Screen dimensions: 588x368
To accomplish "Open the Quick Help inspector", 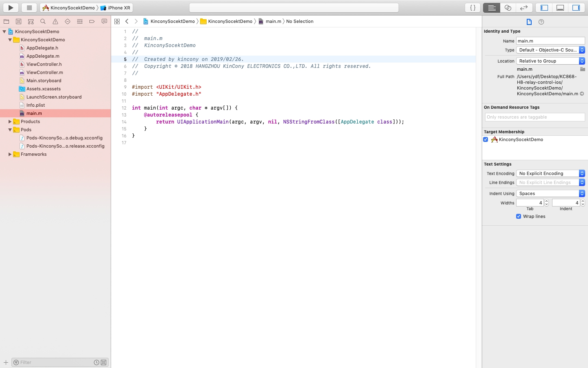I will tap(541, 22).
